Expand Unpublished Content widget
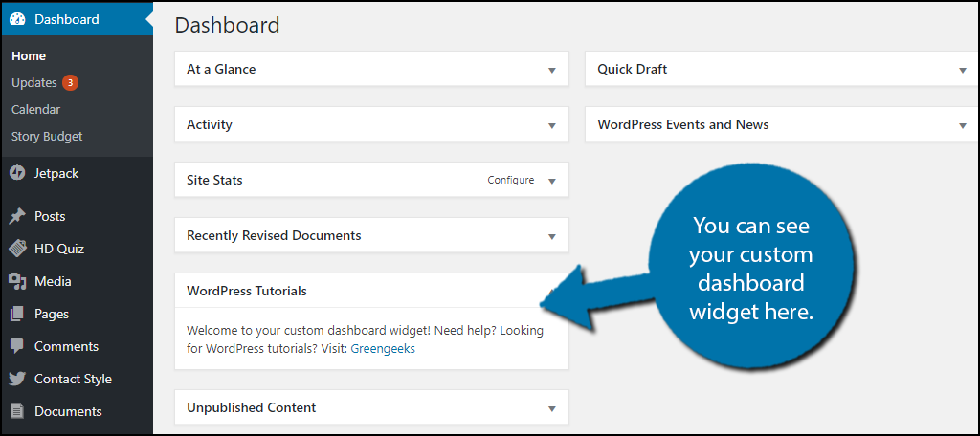Image resolution: width=980 pixels, height=436 pixels. pos(552,408)
